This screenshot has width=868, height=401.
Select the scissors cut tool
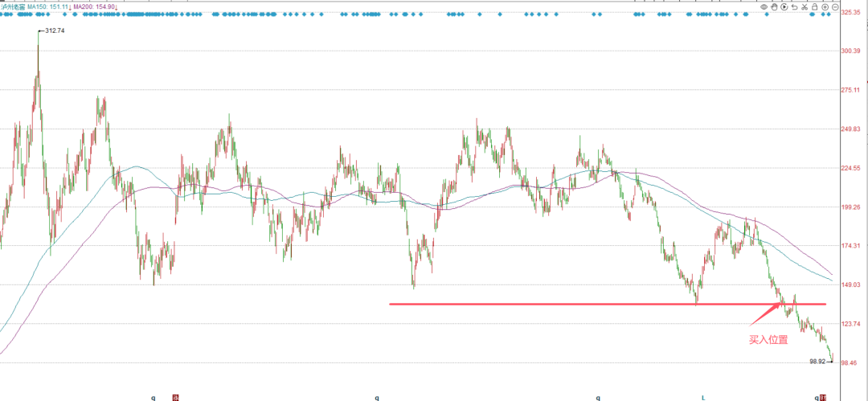tap(805, 6)
